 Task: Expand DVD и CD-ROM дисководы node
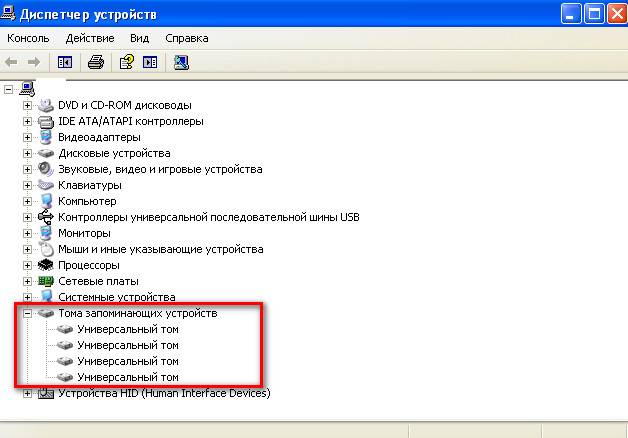pos(27,105)
